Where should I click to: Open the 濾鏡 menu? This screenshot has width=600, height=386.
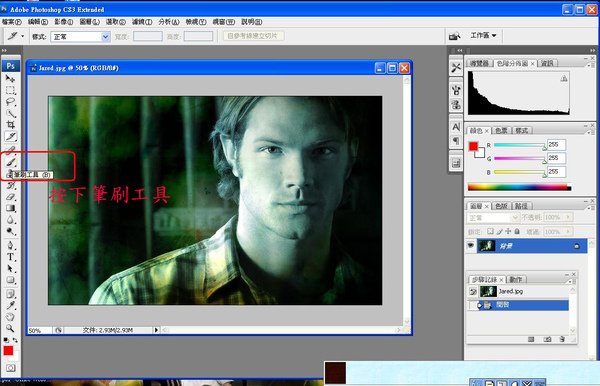(142, 22)
